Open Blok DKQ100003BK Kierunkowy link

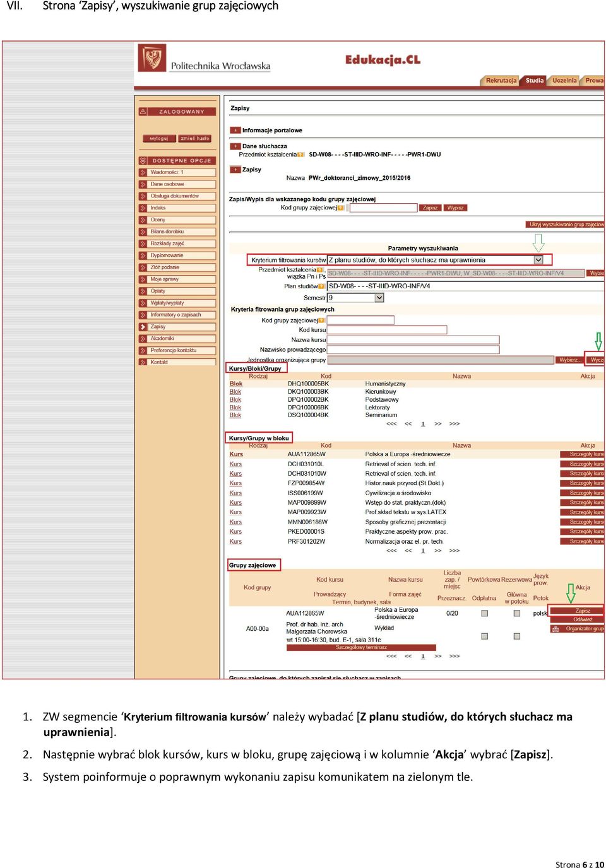pyautogui.click(x=235, y=392)
